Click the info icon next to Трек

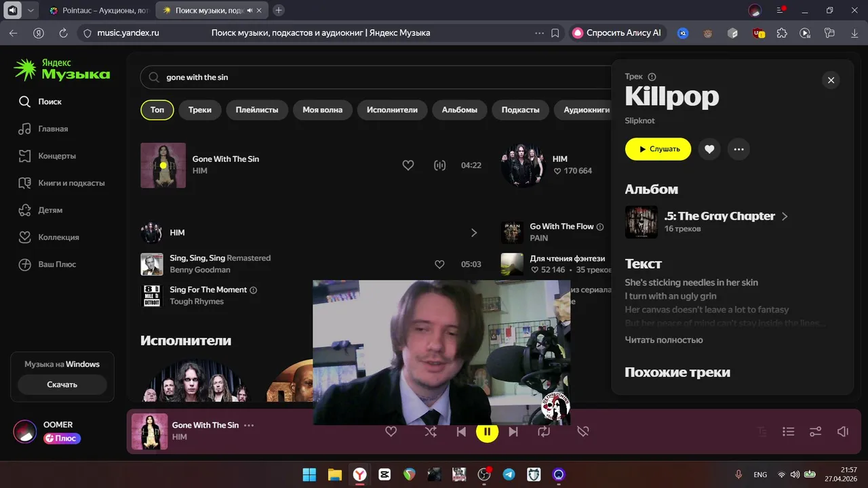click(x=652, y=77)
